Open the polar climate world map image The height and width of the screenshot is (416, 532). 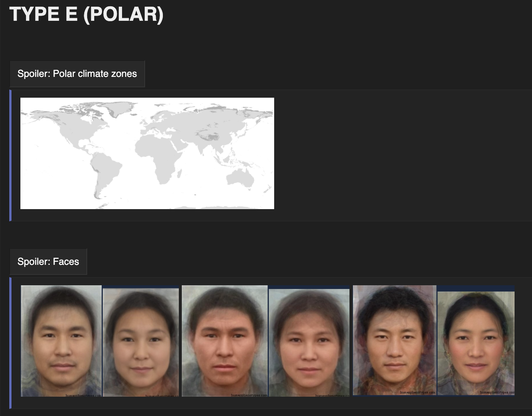[x=147, y=153]
